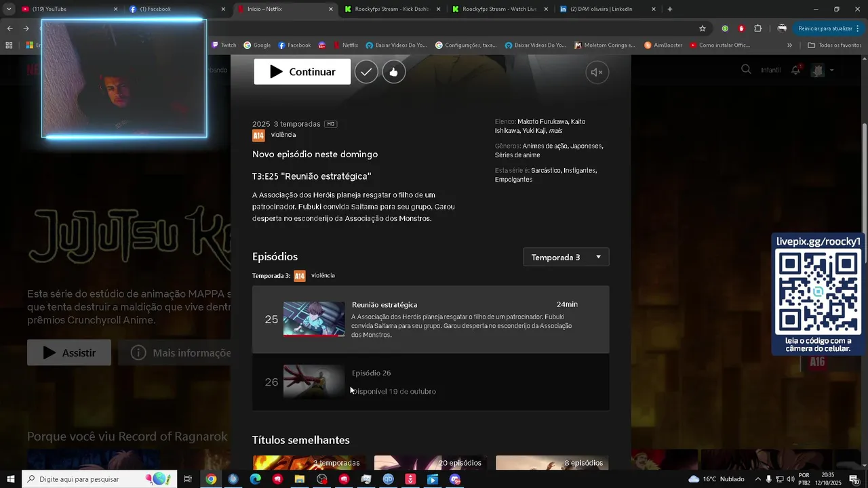Click the Makoto Furukawa cast link
This screenshot has width=868, height=488.
click(x=542, y=121)
